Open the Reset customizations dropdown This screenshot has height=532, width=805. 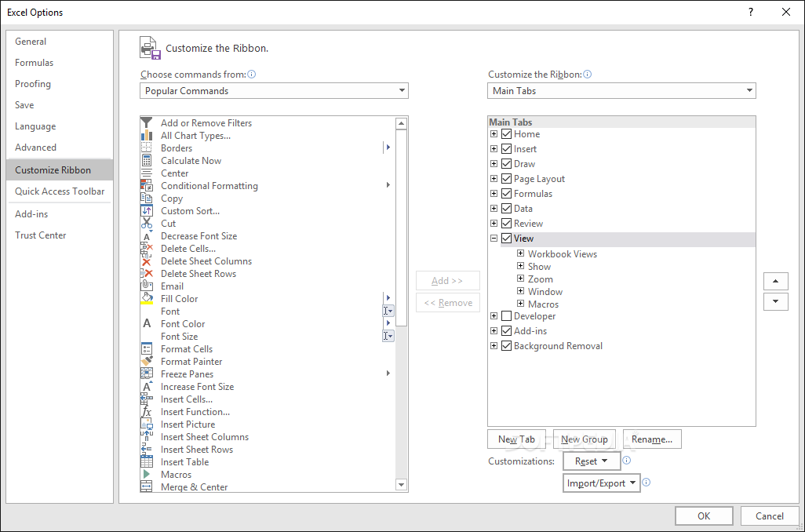click(x=592, y=461)
